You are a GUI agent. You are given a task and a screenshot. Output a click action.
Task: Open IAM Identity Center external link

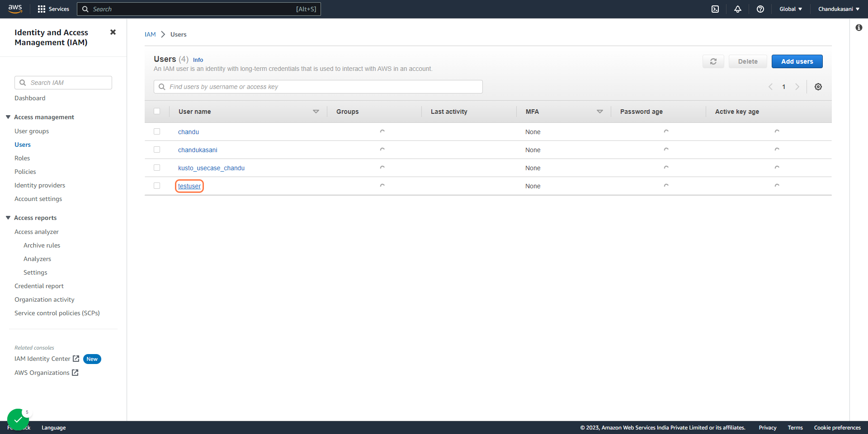tap(47, 359)
